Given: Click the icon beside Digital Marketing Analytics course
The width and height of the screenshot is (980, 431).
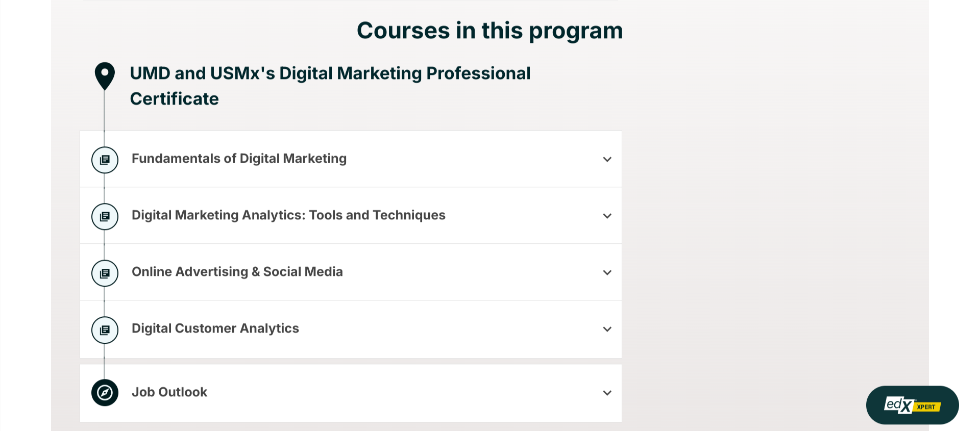Looking at the screenshot, I should coord(105,216).
